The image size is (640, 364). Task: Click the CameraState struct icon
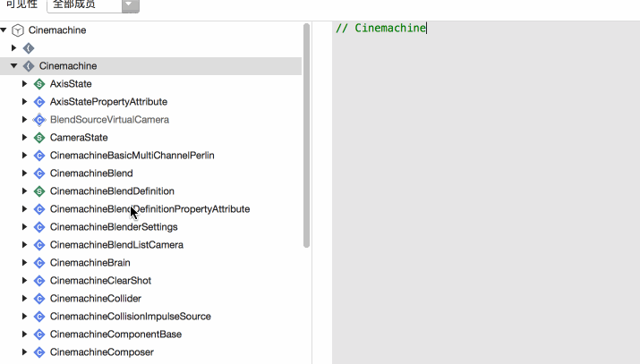click(x=38, y=138)
